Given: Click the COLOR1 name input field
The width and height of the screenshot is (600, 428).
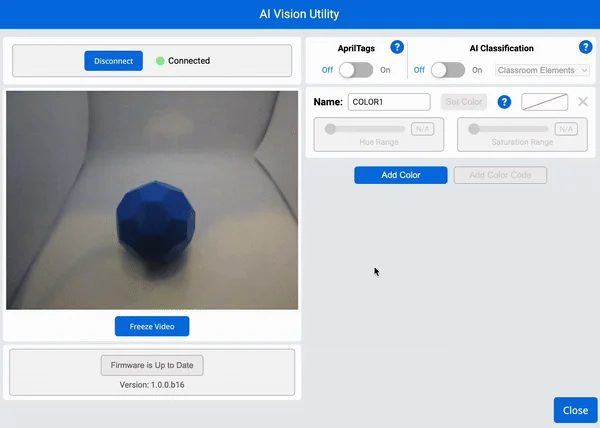Looking at the screenshot, I should coord(389,102).
